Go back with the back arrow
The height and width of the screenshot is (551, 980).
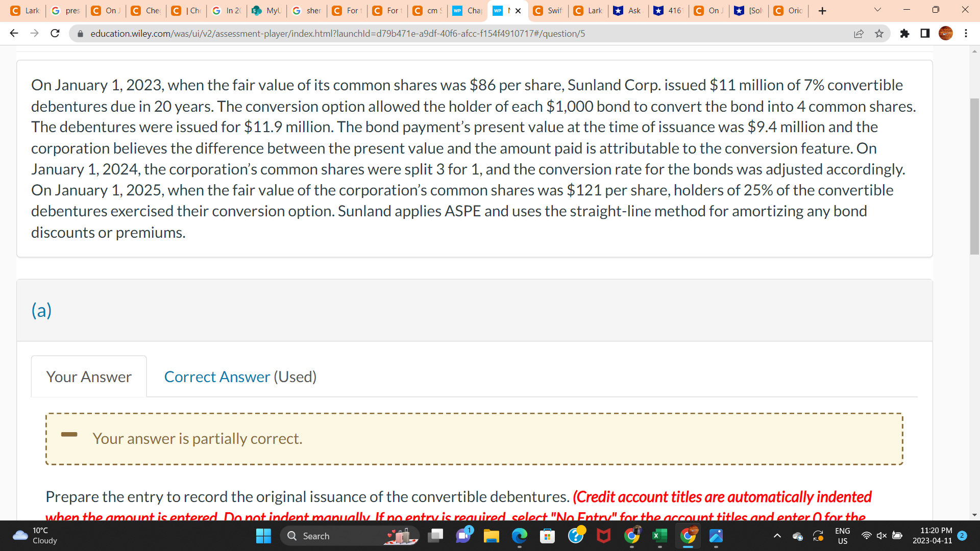(14, 34)
